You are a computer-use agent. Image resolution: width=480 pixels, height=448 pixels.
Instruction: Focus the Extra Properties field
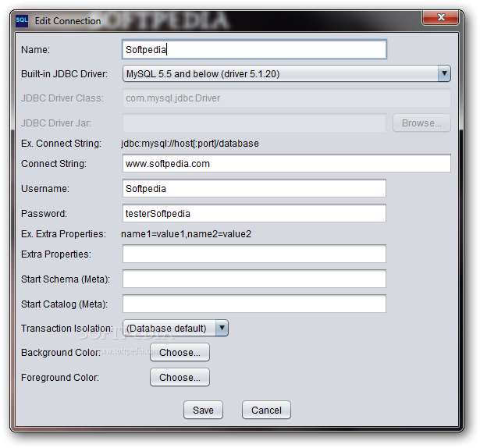pyautogui.click(x=254, y=254)
